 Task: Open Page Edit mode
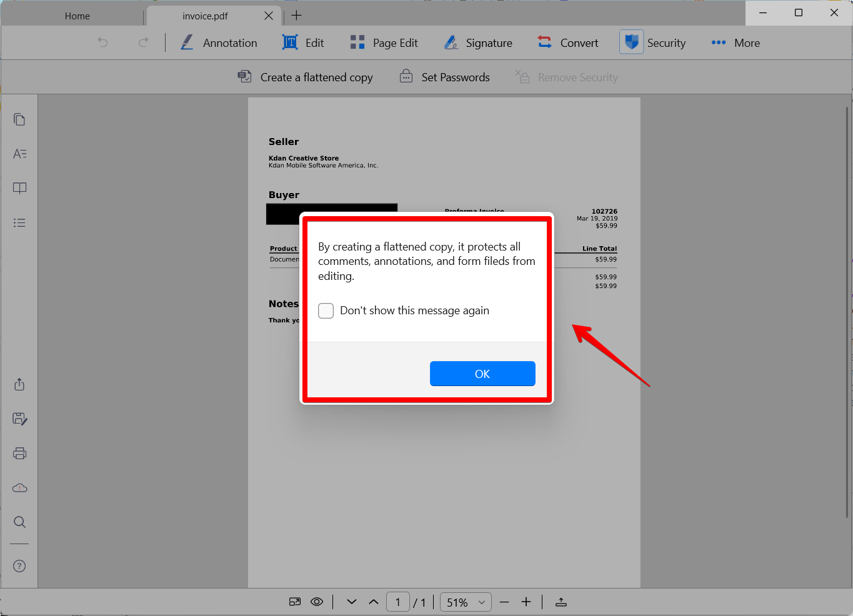point(384,42)
